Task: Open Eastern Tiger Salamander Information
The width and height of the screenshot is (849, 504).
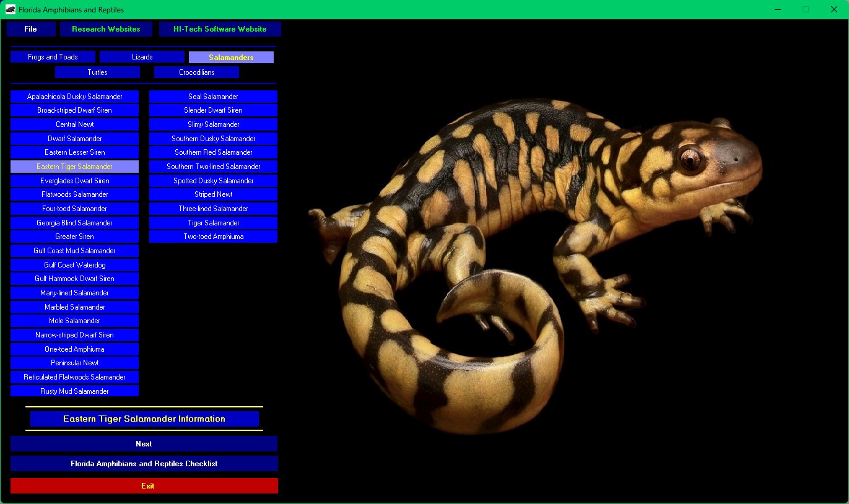Action: (144, 419)
